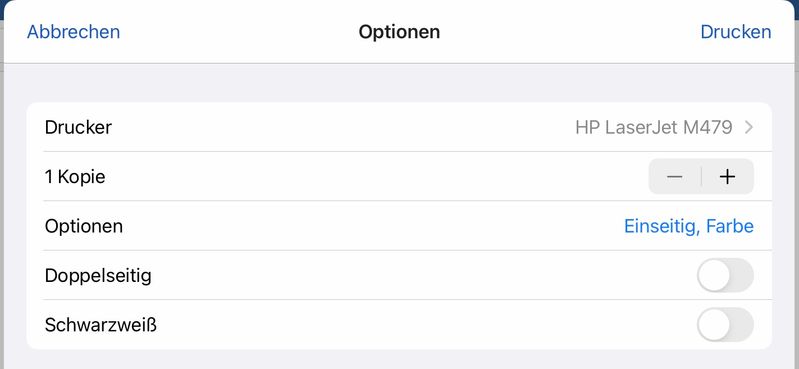Tap Abbrechen to cancel printing
The image size is (799, 369).
[73, 32]
